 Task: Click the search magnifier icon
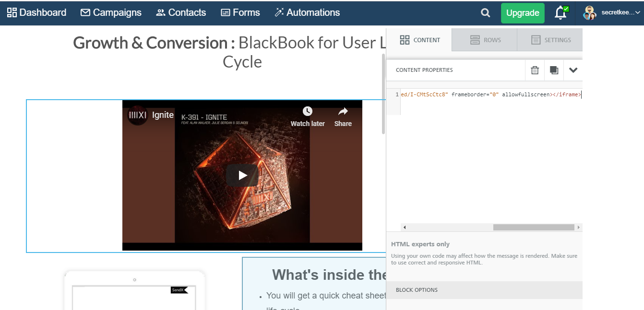point(486,13)
